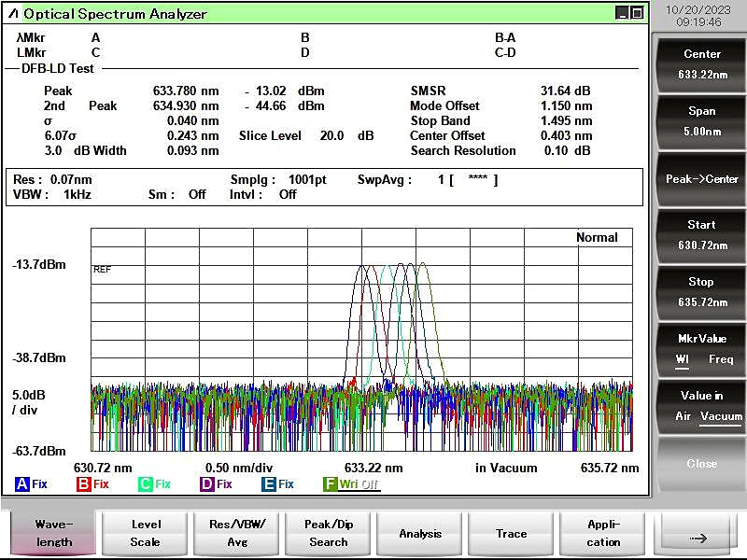Select Vacuum wavelength value option
747x560 pixels.
(721, 416)
